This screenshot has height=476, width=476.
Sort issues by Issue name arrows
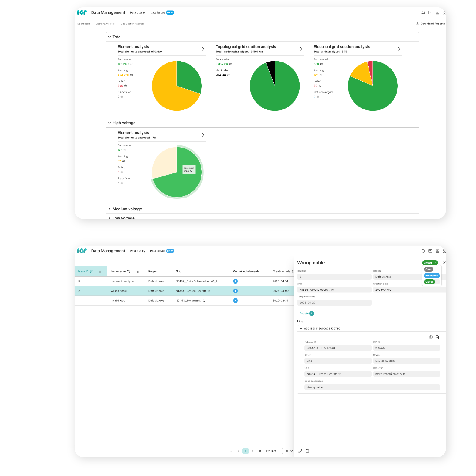point(129,271)
